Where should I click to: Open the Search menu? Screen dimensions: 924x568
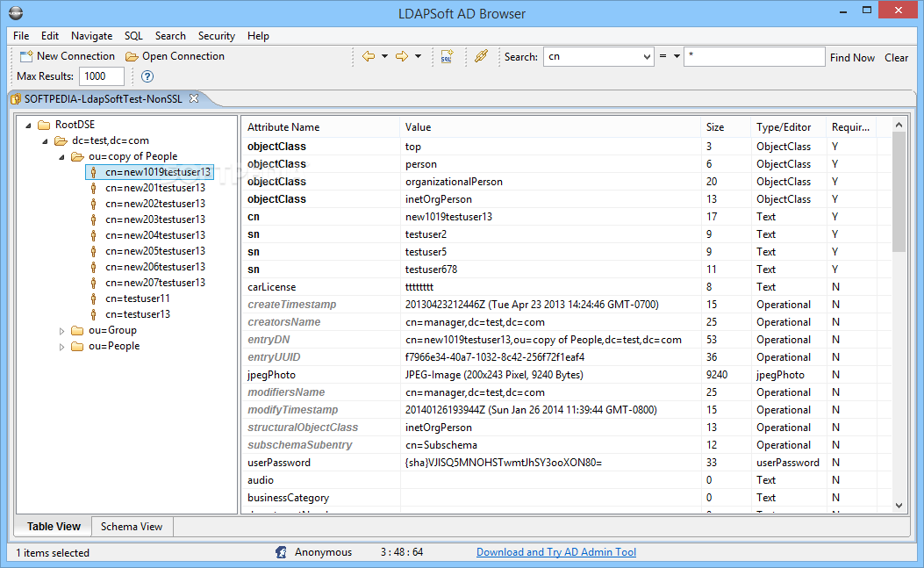pyautogui.click(x=170, y=36)
